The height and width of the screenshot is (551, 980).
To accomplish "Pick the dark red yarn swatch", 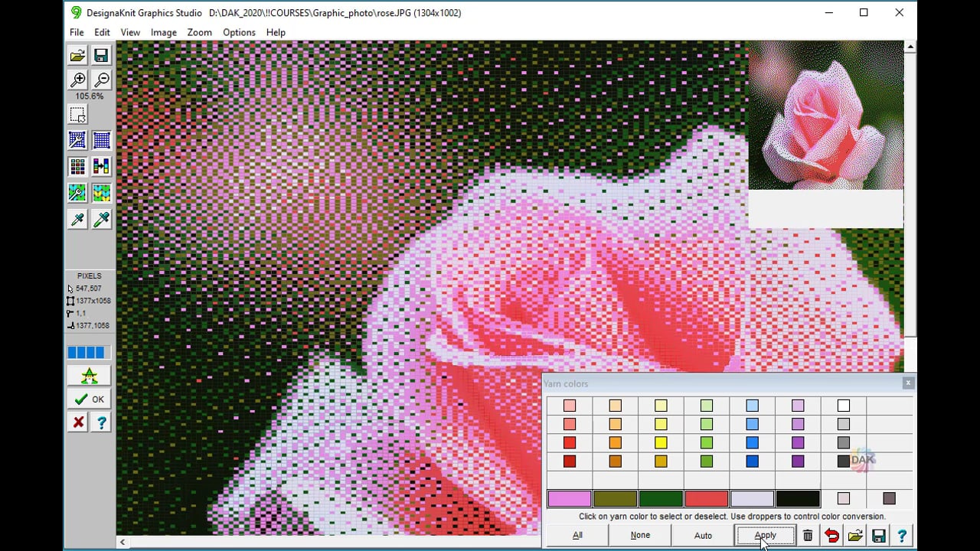I will coord(569,461).
